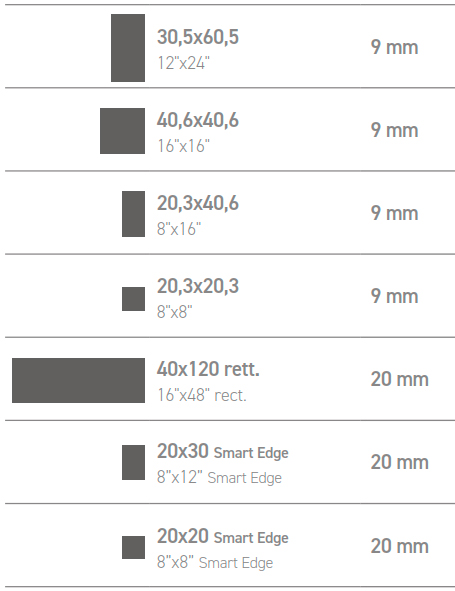455x591 pixels.
Task: Click the 30,5x60,5 tile shape icon
Action: 128,48
